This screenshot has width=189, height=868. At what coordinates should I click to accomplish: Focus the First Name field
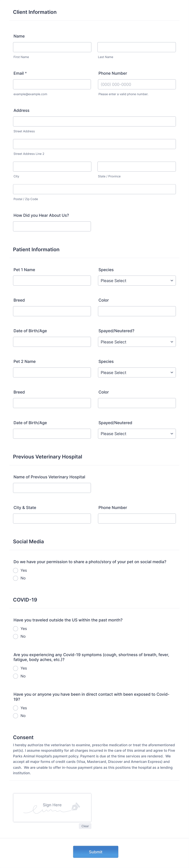point(52,47)
